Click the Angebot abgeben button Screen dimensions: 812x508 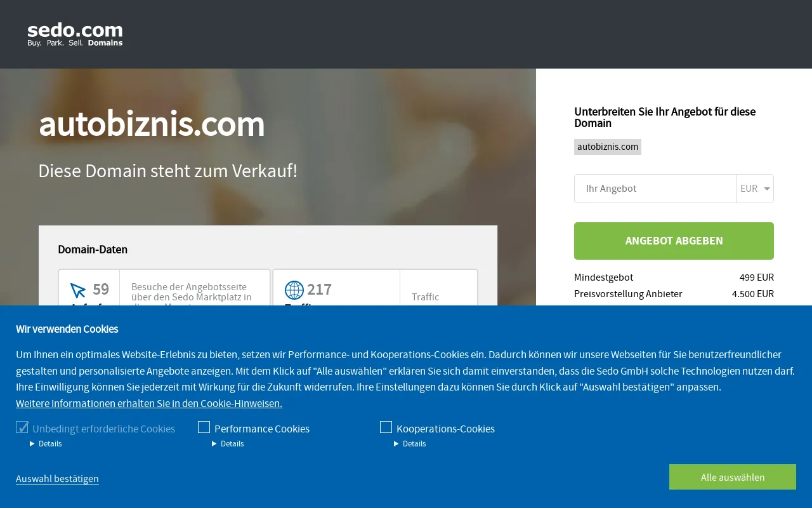pyautogui.click(x=674, y=241)
